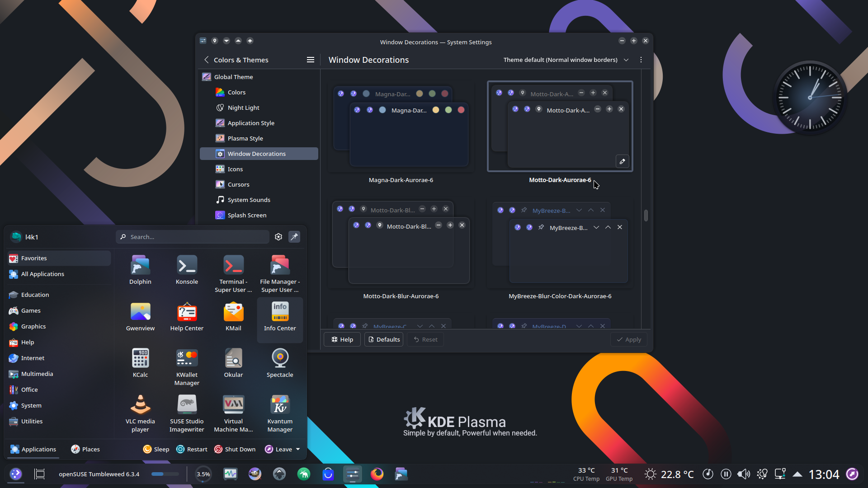Click the Apply button

[628, 339]
